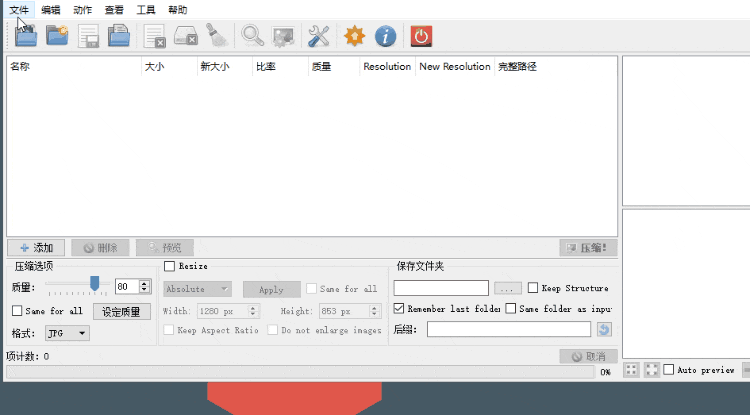Click the 后缀 suffix text field

pyautogui.click(x=509, y=329)
